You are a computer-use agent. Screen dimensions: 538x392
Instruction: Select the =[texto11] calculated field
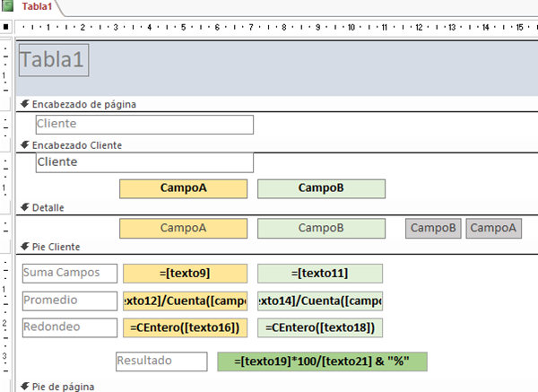tap(320, 274)
